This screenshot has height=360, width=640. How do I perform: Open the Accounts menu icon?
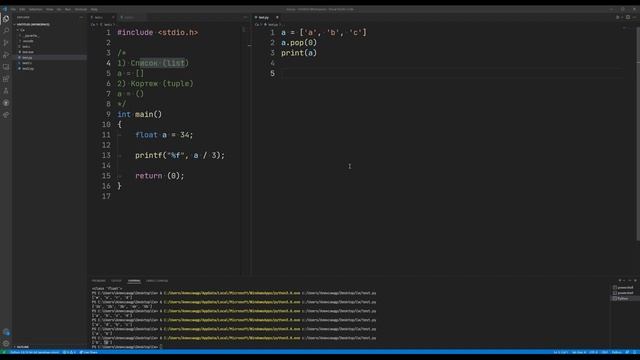(x=6, y=332)
